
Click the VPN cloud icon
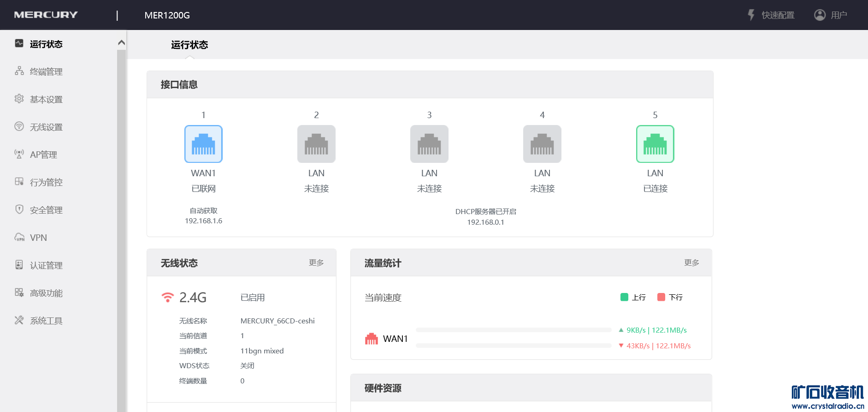19,238
